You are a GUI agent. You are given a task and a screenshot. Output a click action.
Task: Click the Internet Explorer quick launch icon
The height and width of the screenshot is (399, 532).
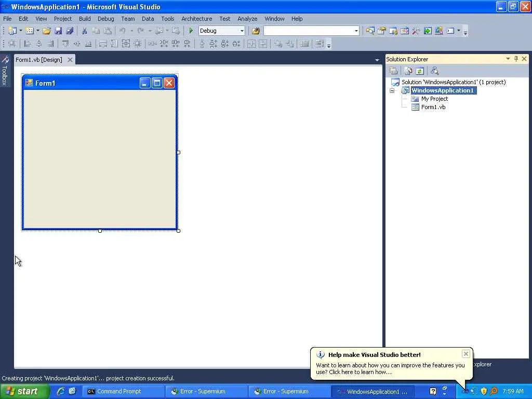(61, 391)
